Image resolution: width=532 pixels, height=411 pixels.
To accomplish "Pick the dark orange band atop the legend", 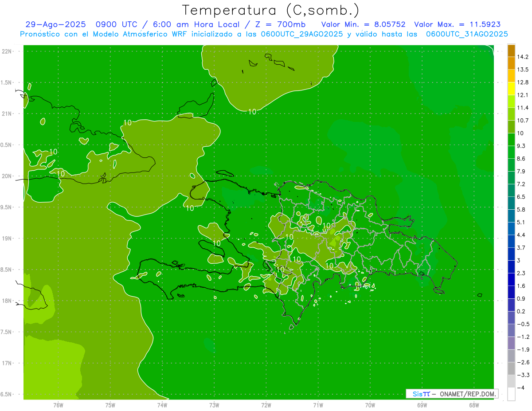I will [511, 51].
